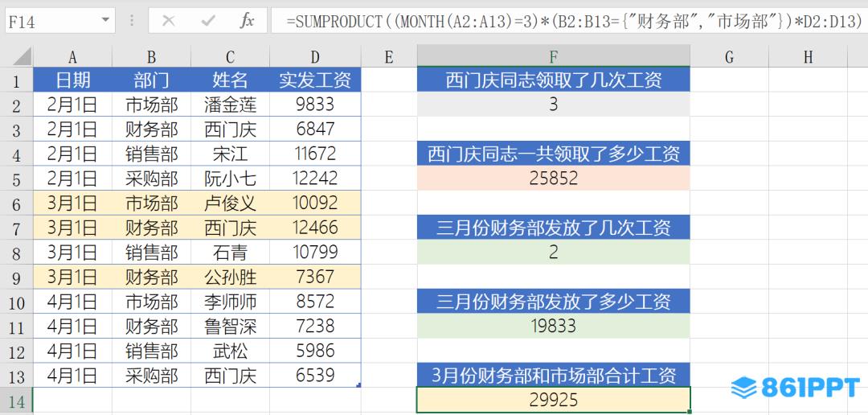Screen dimensions: 868x415
Task: Click 采购部 cell in row 13
Action: (152, 375)
